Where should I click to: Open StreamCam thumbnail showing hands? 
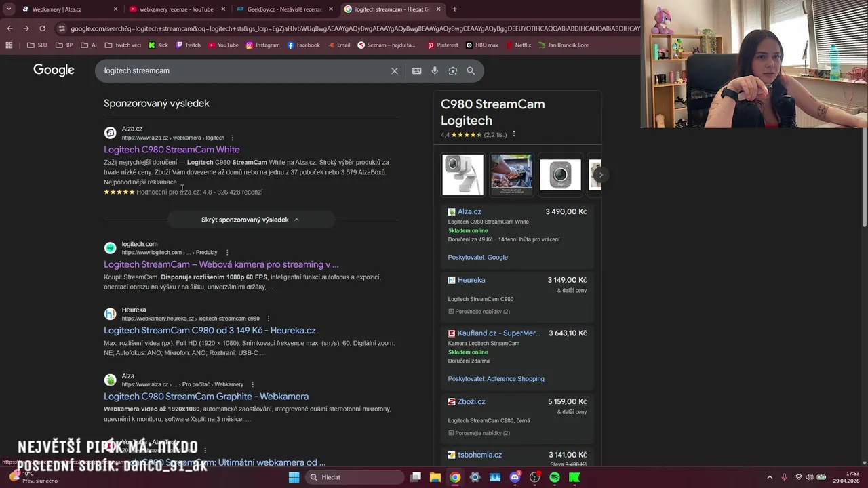[511, 175]
